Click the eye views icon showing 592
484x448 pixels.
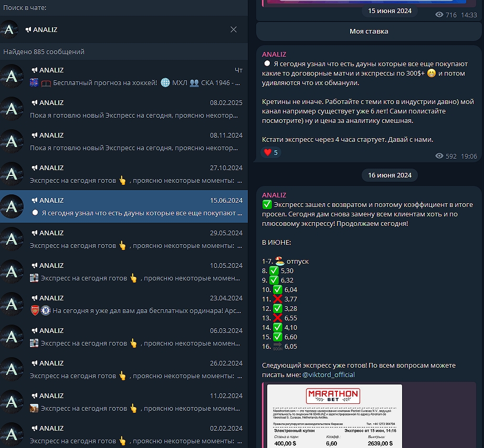tap(439, 156)
